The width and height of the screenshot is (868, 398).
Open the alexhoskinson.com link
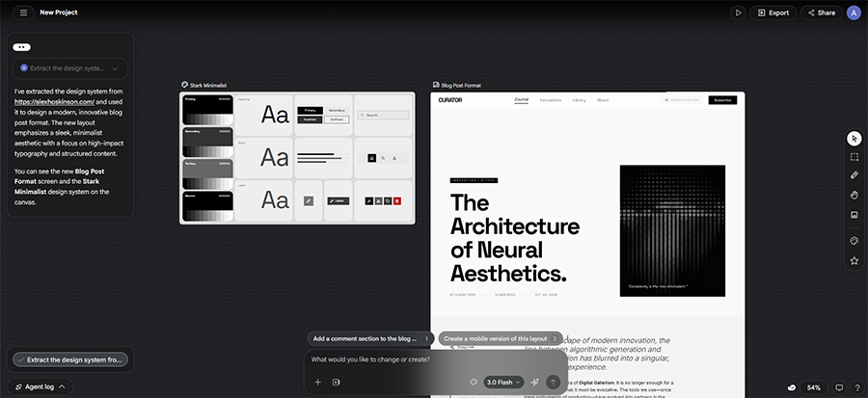(x=54, y=101)
